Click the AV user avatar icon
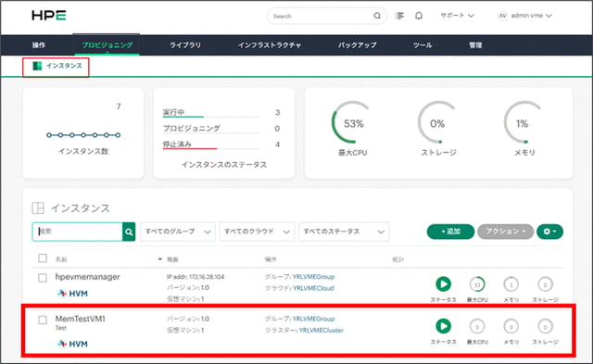 coord(502,16)
